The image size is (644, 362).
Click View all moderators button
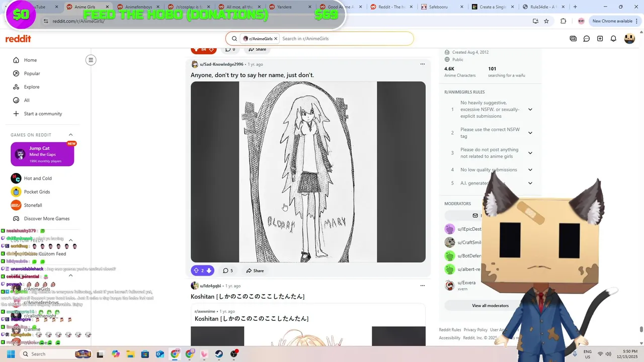[490, 306]
